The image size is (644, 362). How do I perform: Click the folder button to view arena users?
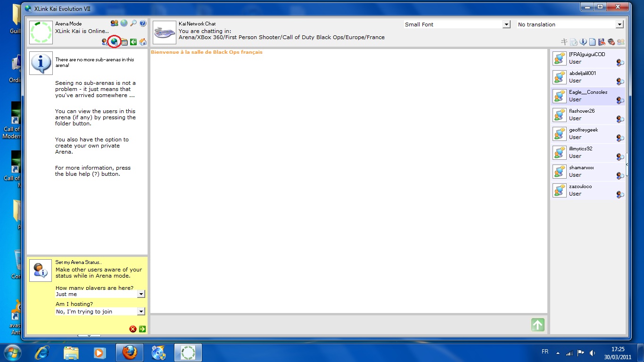(x=124, y=42)
